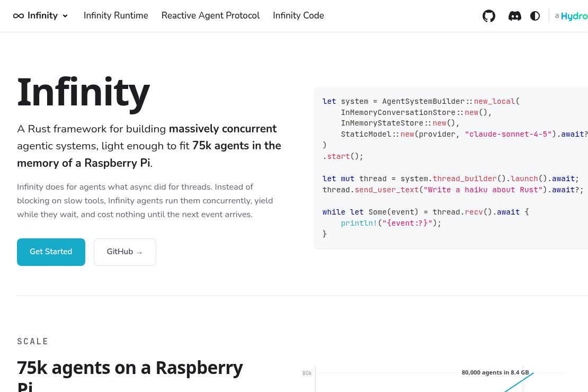Toggle dark/light theme mode
The width and height of the screenshot is (588, 392).
point(534,16)
